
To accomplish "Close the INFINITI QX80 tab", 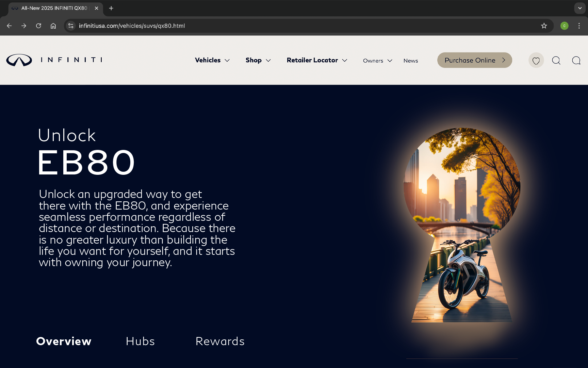I will [x=96, y=8].
